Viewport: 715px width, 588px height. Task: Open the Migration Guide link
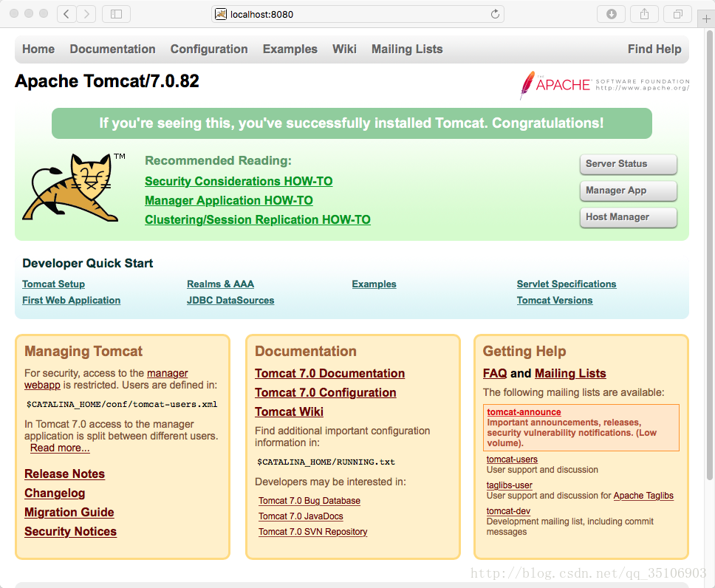click(69, 512)
